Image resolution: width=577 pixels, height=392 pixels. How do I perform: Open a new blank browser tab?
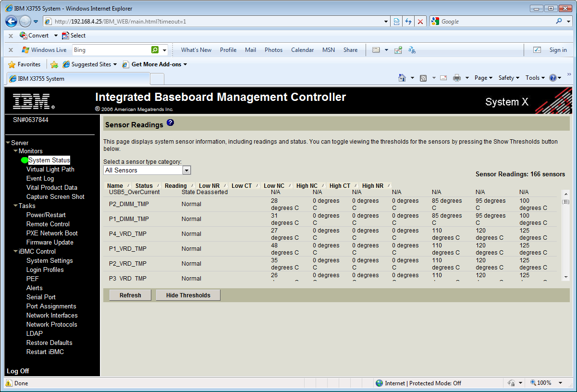click(157, 79)
